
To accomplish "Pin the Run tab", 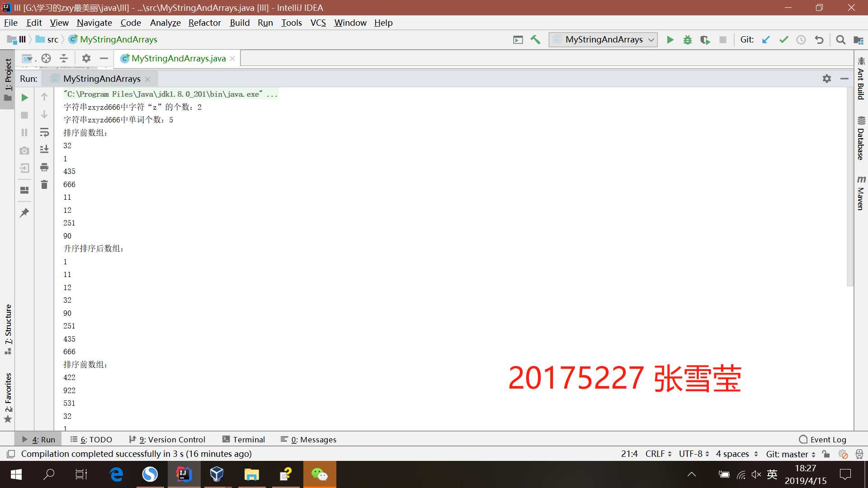I will click(x=25, y=212).
